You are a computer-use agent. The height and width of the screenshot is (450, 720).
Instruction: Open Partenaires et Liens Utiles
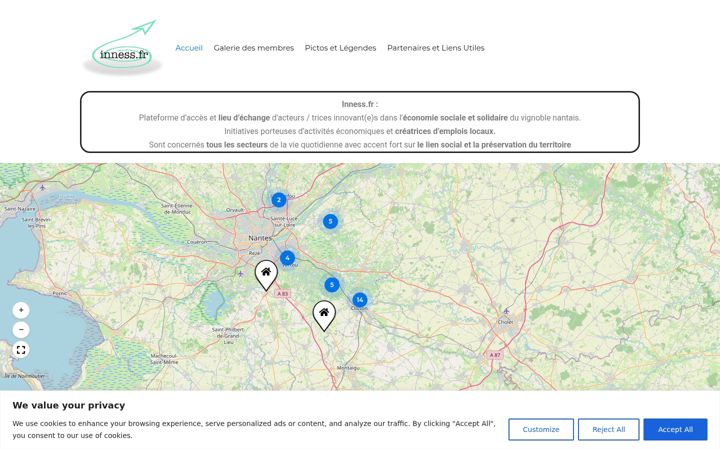coord(436,48)
